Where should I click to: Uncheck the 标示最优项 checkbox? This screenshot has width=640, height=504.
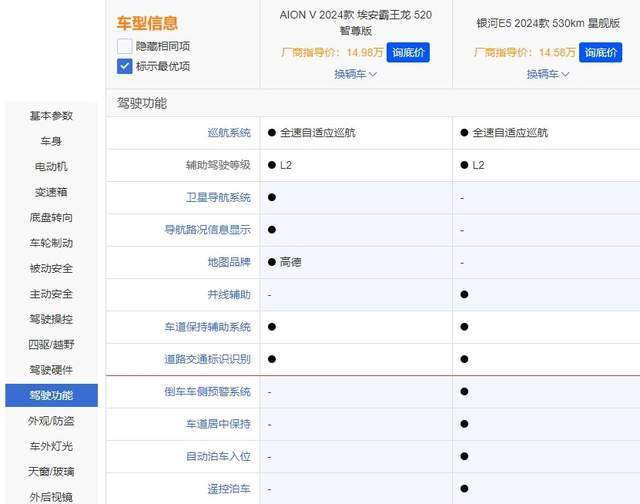click(x=124, y=66)
